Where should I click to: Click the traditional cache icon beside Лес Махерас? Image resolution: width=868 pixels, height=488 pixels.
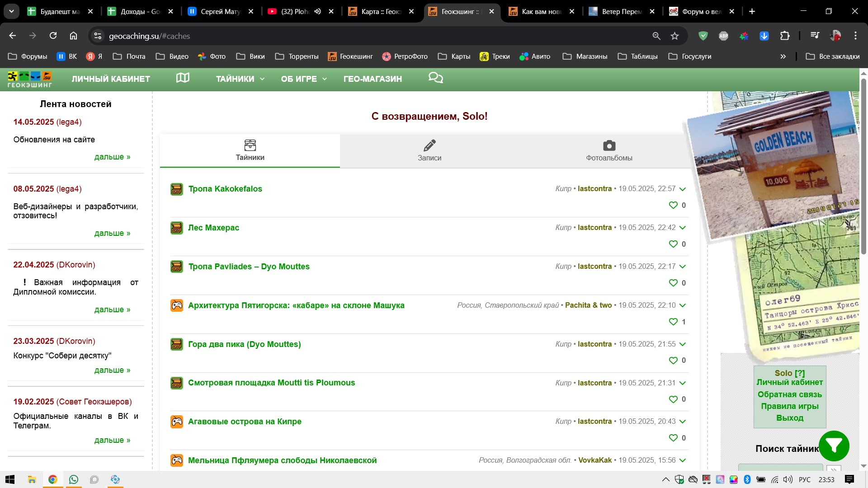[x=176, y=228]
